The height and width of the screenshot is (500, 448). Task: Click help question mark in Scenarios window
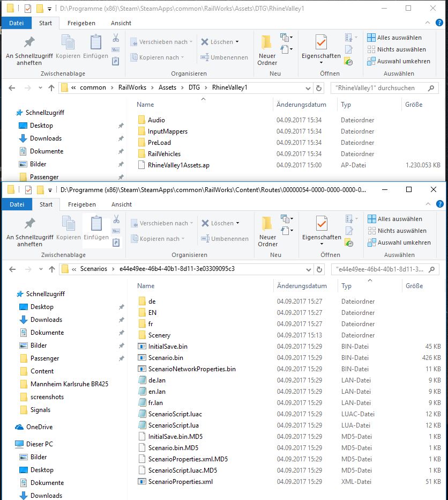point(440,204)
